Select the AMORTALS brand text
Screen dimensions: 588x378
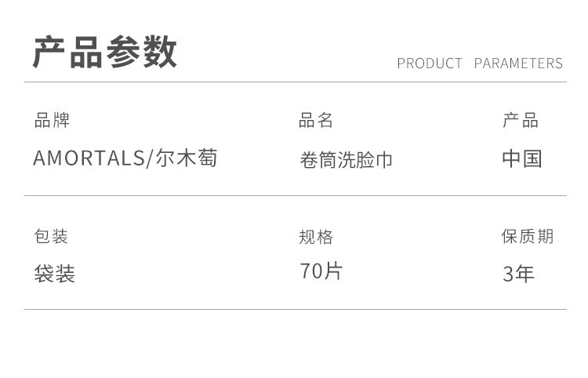click(88, 158)
